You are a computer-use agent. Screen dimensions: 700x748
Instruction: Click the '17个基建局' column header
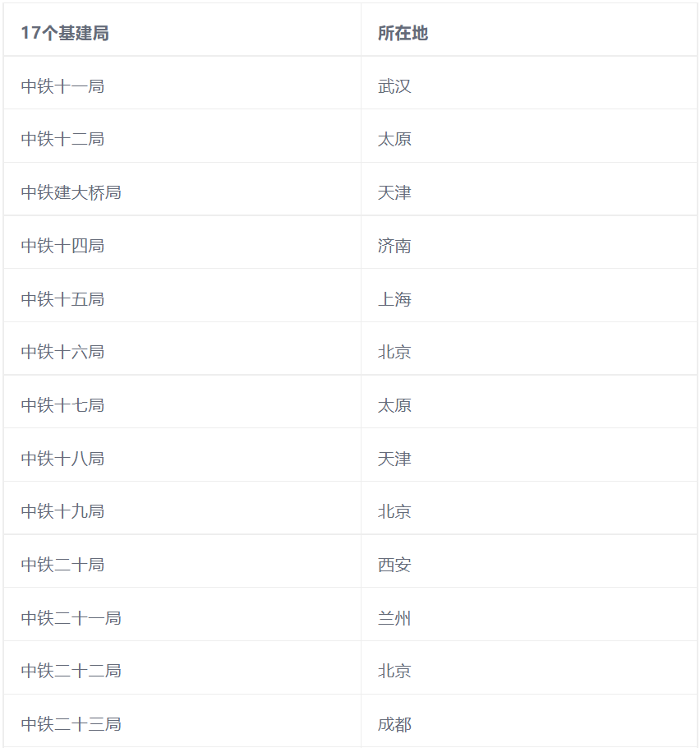coord(65,33)
